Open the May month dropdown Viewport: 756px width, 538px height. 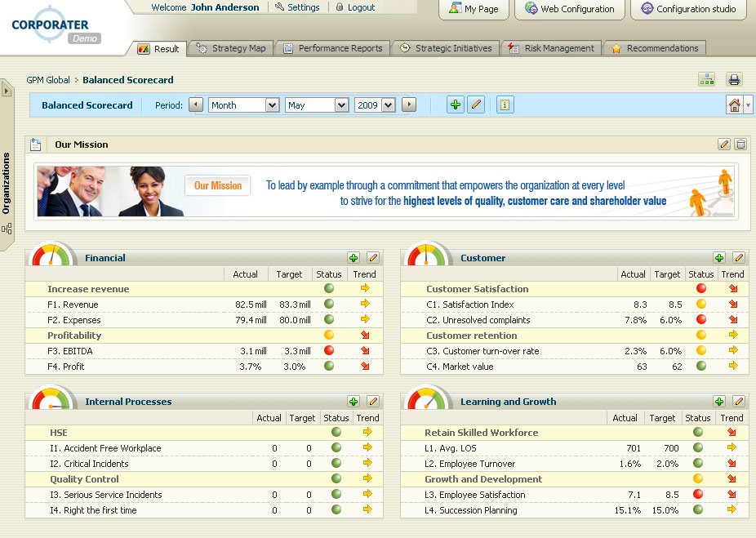click(x=317, y=105)
